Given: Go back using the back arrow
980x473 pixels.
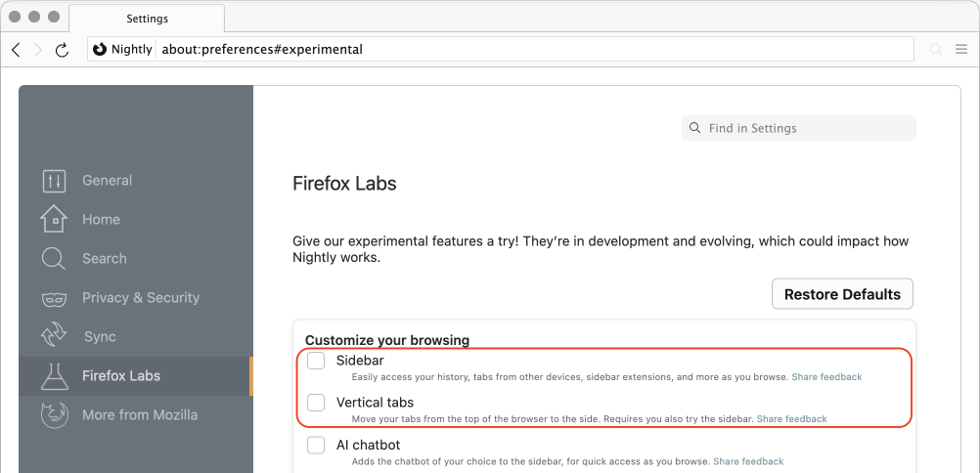Looking at the screenshot, I should pyautogui.click(x=17, y=50).
